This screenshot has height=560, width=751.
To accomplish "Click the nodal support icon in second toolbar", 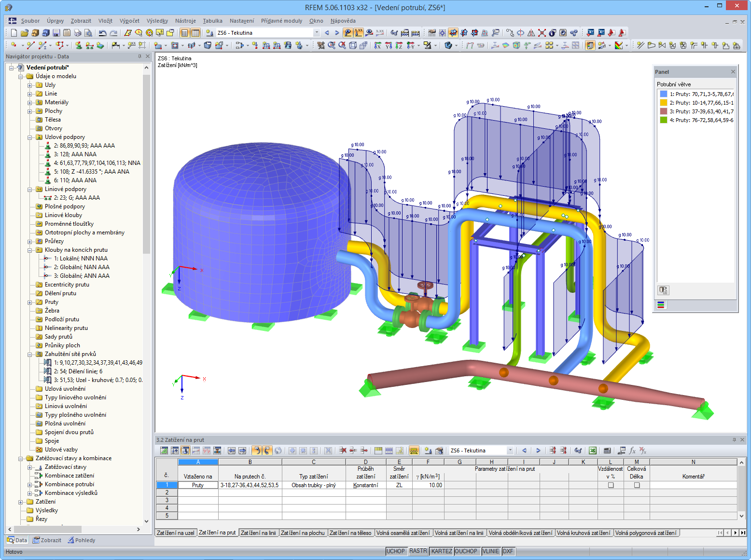I will coord(80,45).
